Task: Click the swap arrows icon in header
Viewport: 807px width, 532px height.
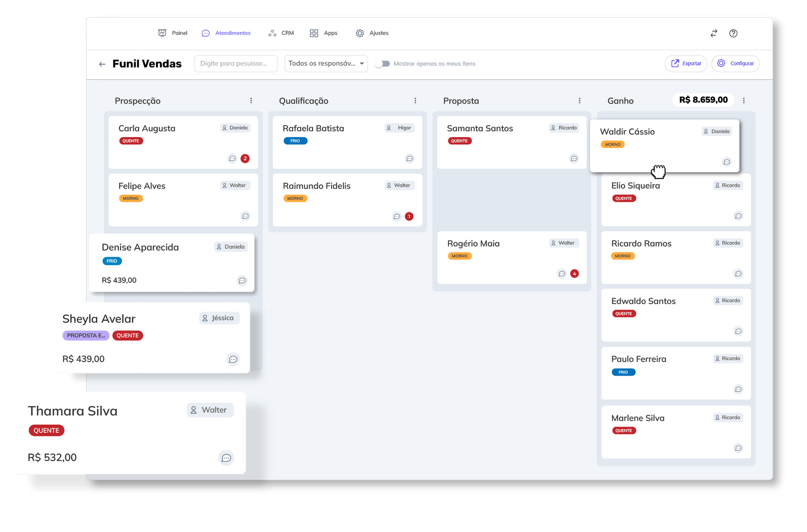Action: (x=714, y=33)
